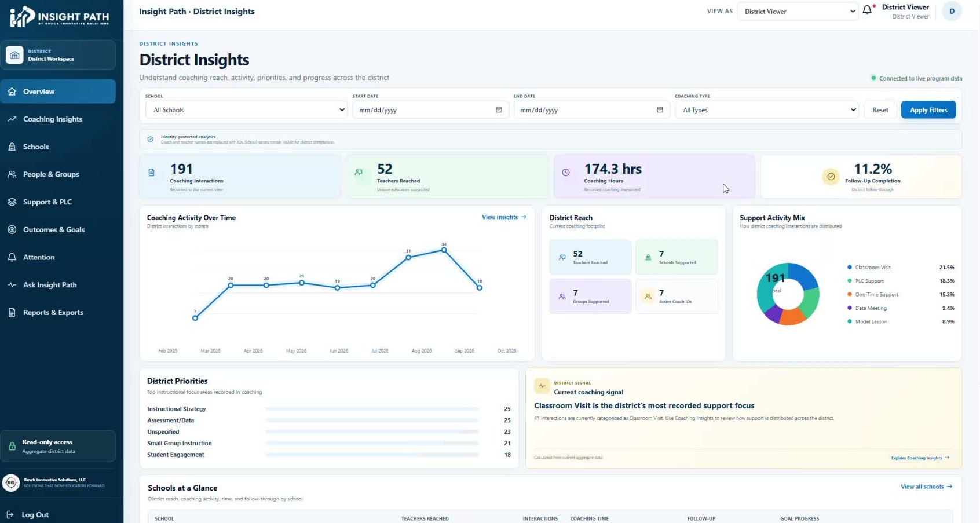Click the Reports & Exports document icon
This screenshot has width=980, height=523.
12,313
